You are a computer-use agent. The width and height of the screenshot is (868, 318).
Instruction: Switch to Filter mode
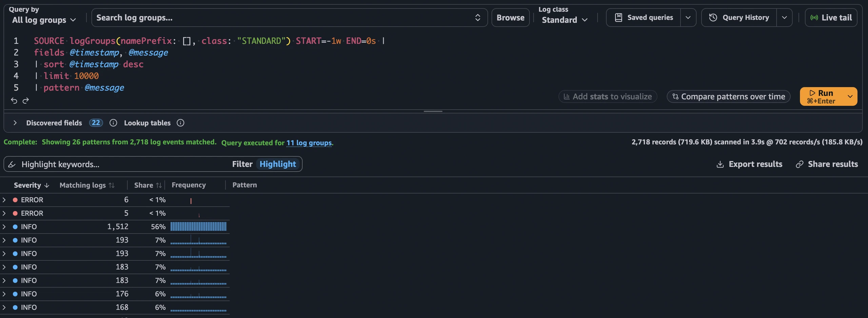click(x=242, y=164)
